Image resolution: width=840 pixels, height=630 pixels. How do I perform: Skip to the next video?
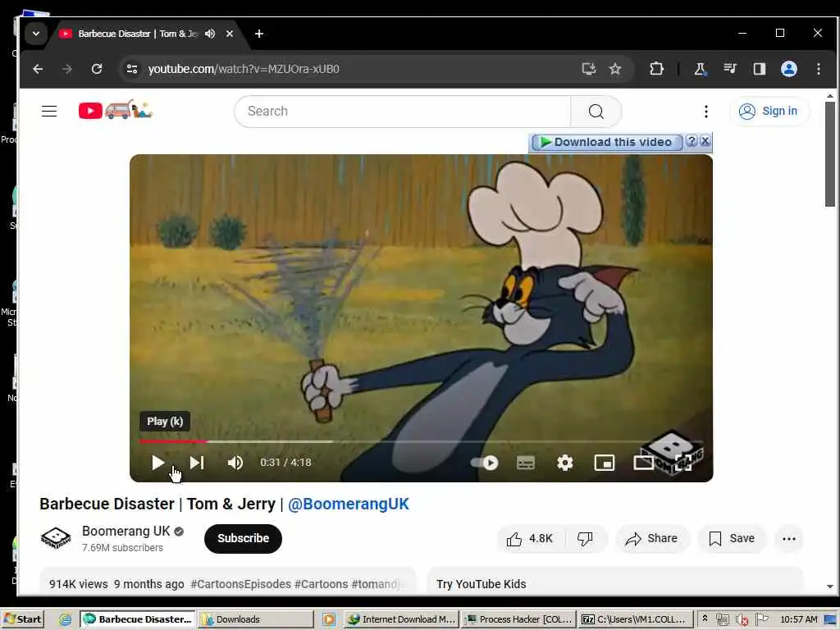(197, 463)
